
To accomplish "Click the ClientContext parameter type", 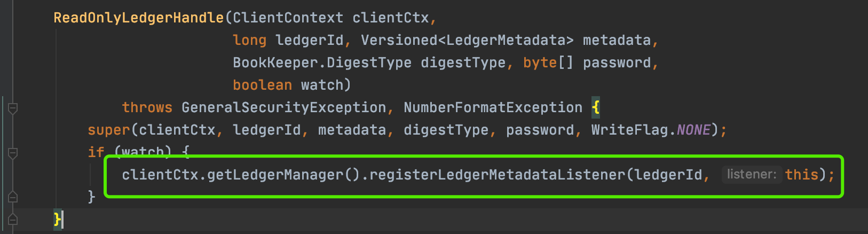I will 288,18.
